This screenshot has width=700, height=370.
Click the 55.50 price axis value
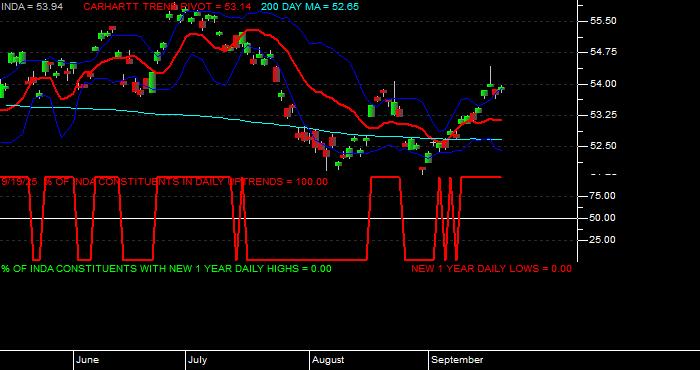pyautogui.click(x=603, y=21)
